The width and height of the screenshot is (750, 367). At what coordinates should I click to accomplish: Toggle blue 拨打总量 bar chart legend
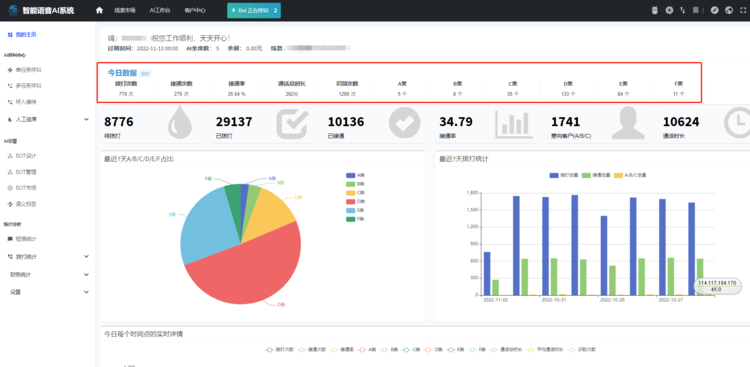tap(563, 175)
